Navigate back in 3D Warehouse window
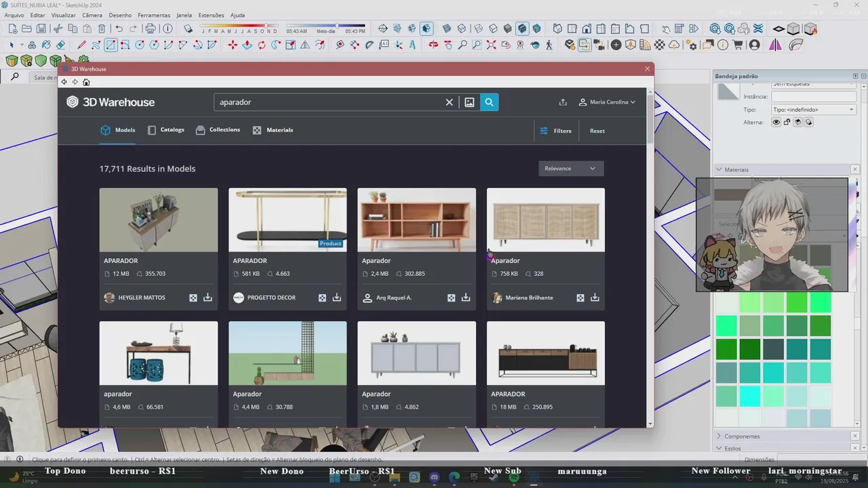This screenshot has height=488, width=868. (64, 82)
